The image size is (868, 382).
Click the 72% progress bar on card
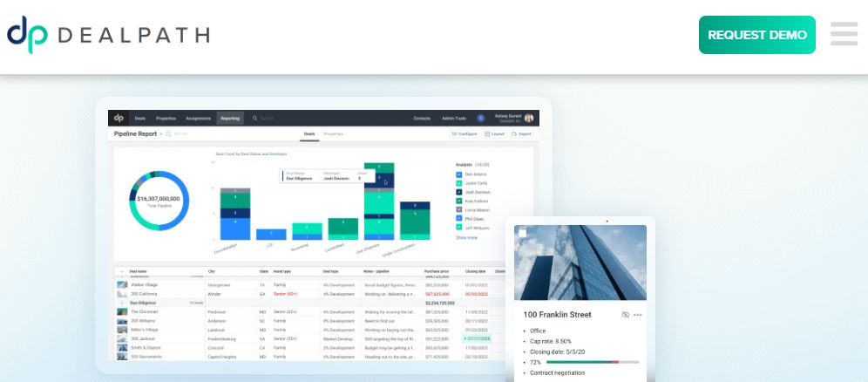click(x=593, y=362)
